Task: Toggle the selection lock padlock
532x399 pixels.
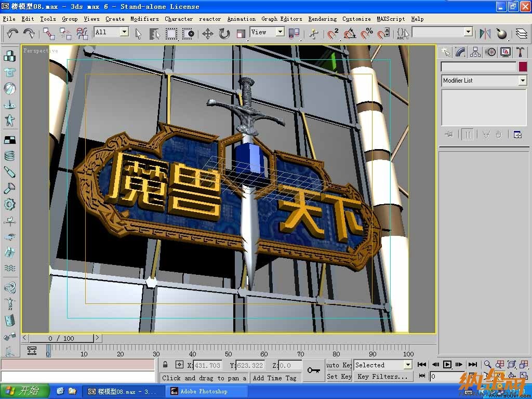Action: pos(165,365)
